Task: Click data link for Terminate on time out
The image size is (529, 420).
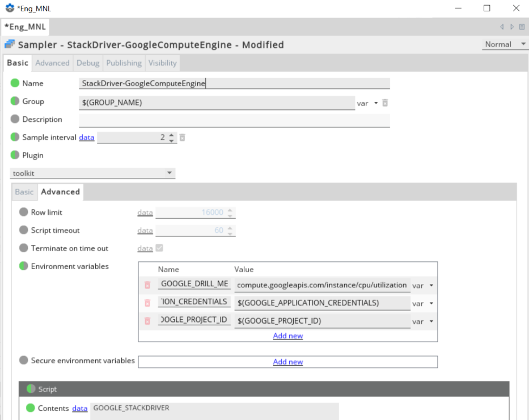Action: coord(145,248)
